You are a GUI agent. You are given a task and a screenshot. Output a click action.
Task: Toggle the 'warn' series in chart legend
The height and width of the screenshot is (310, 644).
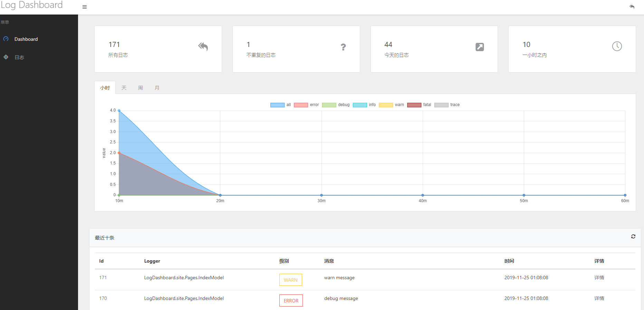coord(391,105)
